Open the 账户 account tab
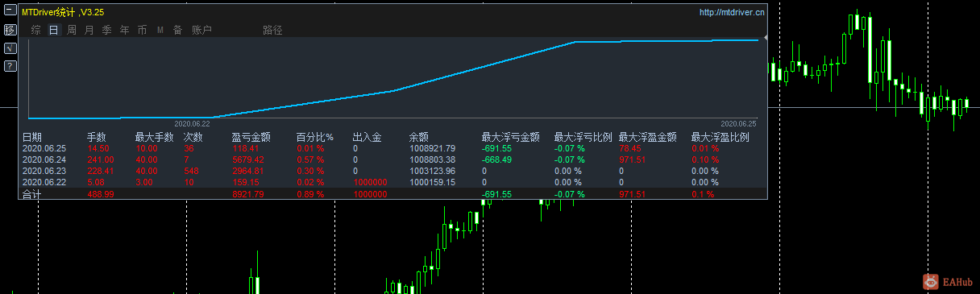Image resolution: width=980 pixels, height=294 pixels. tap(201, 30)
